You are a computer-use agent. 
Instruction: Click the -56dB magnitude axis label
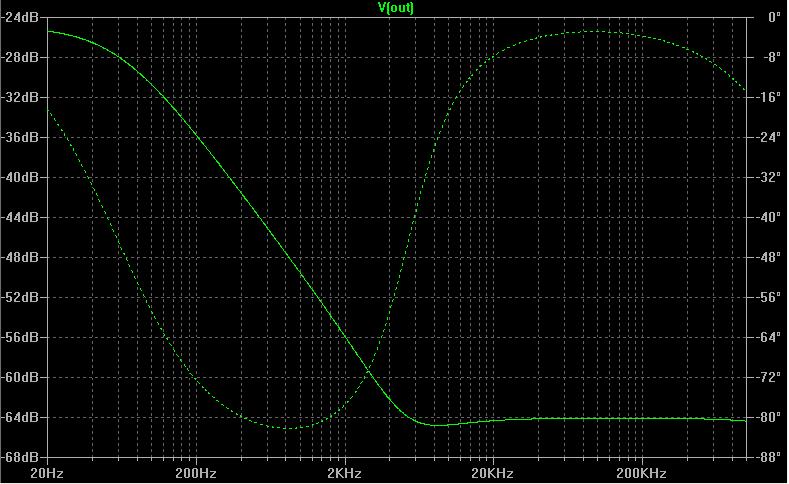20,337
